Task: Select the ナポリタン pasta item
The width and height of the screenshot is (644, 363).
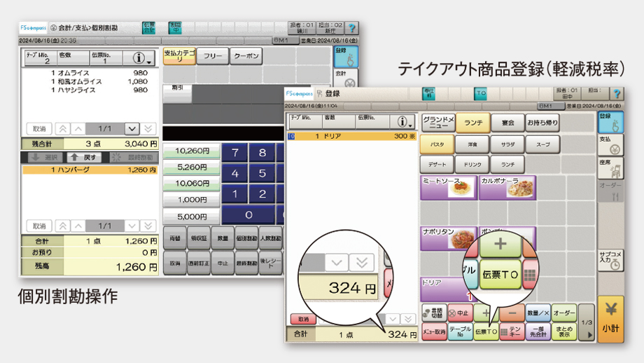Action: click(449, 238)
